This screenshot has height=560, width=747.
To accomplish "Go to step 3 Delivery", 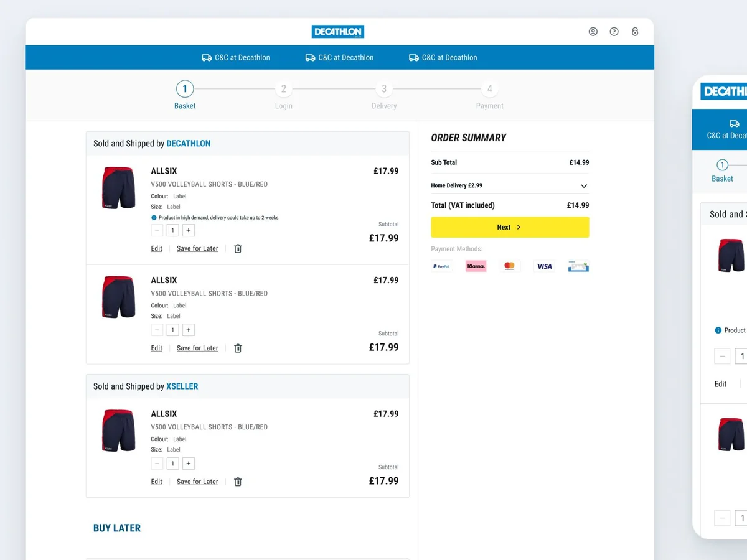I will point(384,95).
